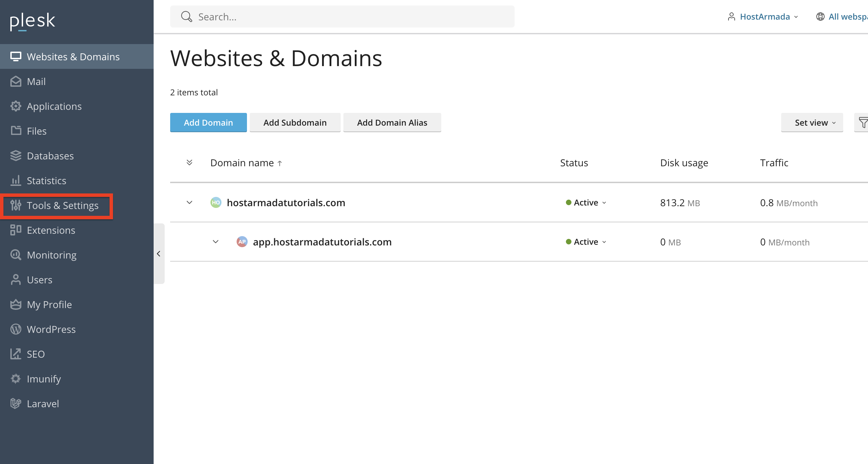The width and height of the screenshot is (868, 464).
Task: Click the Plesk logo
Action: click(x=32, y=21)
